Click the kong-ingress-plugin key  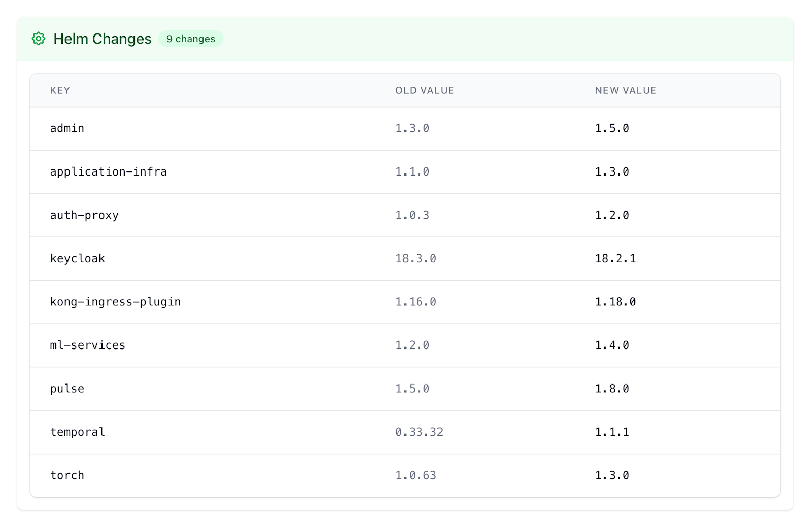[x=115, y=302]
